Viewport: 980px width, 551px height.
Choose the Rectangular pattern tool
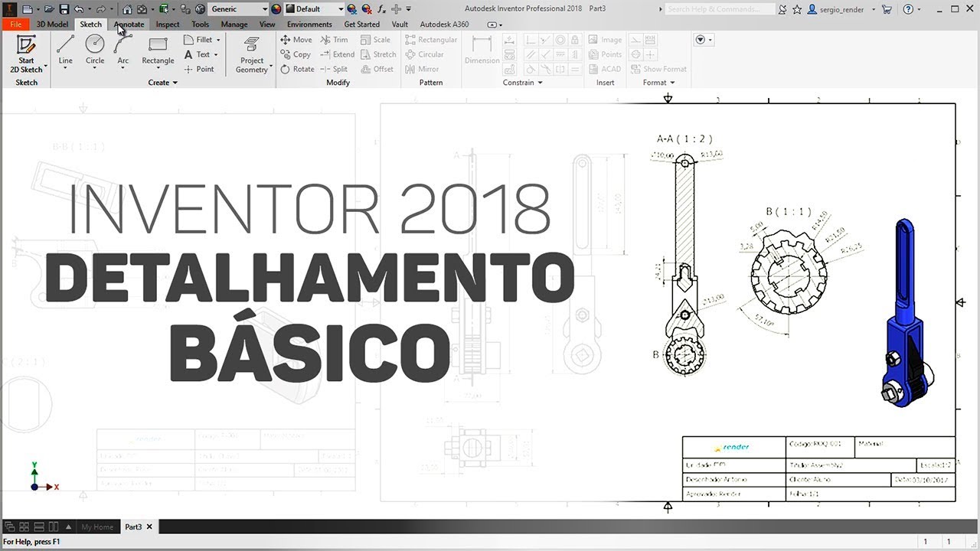(x=430, y=40)
